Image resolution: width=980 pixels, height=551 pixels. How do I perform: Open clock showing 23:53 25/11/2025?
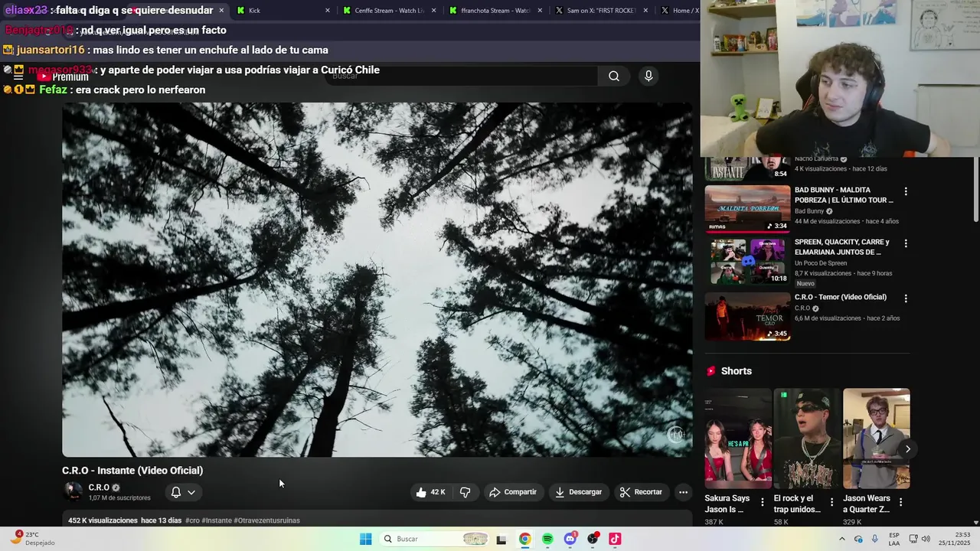click(956, 539)
